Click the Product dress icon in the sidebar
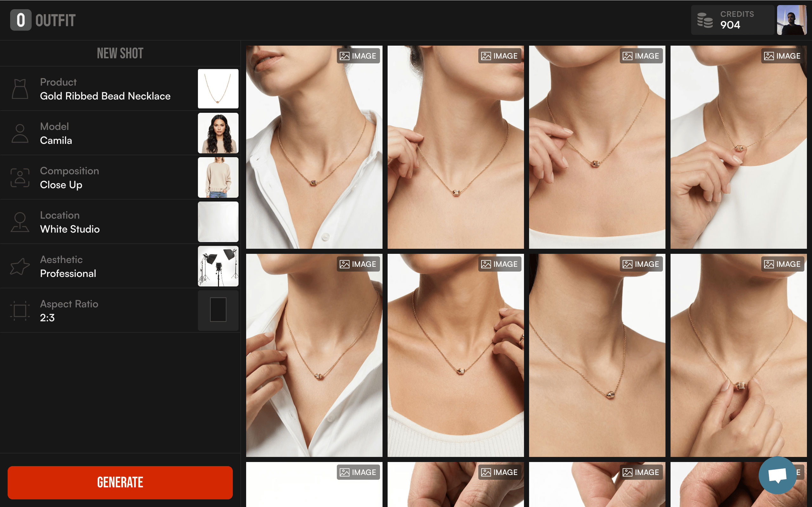Screen dimensions: 812x507 (20, 88)
